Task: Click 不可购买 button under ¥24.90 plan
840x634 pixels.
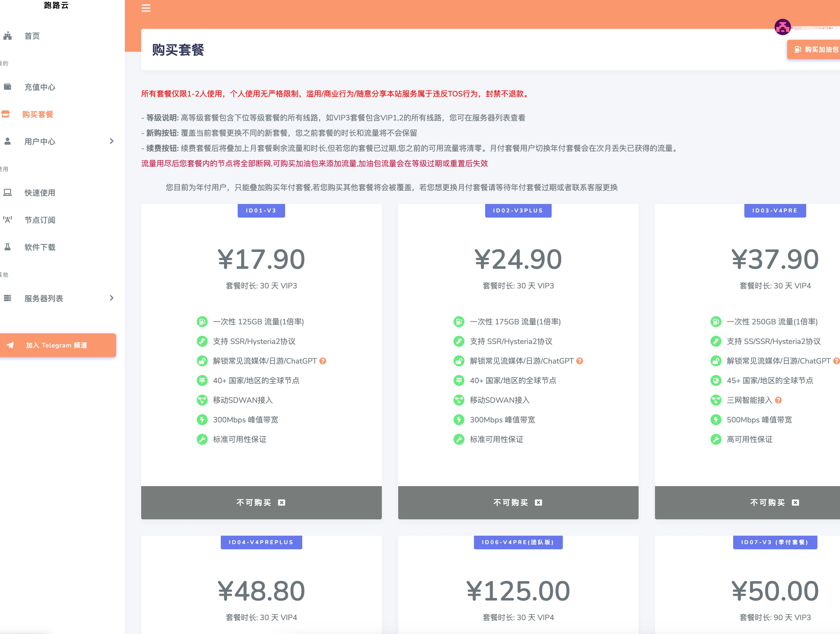Action: [518, 502]
